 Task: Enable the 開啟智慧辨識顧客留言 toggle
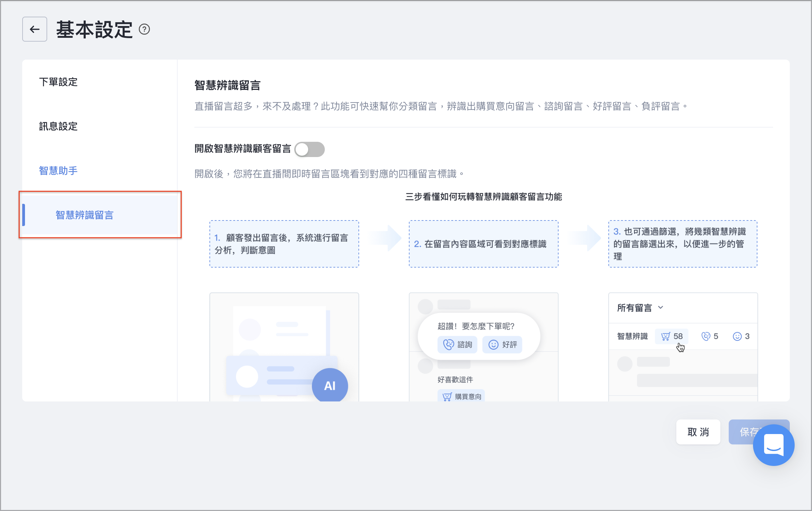pyautogui.click(x=310, y=149)
